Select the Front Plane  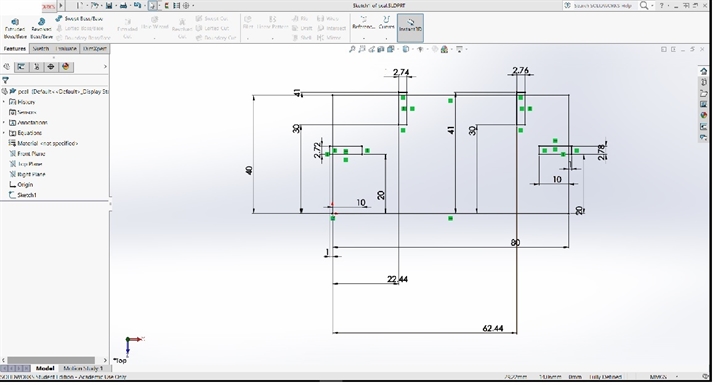[x=27, y=154]
